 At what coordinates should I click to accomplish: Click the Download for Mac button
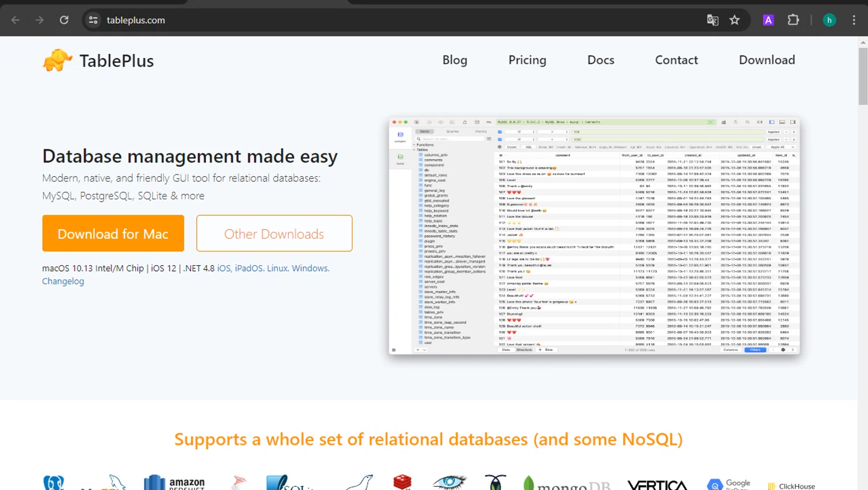113,233
